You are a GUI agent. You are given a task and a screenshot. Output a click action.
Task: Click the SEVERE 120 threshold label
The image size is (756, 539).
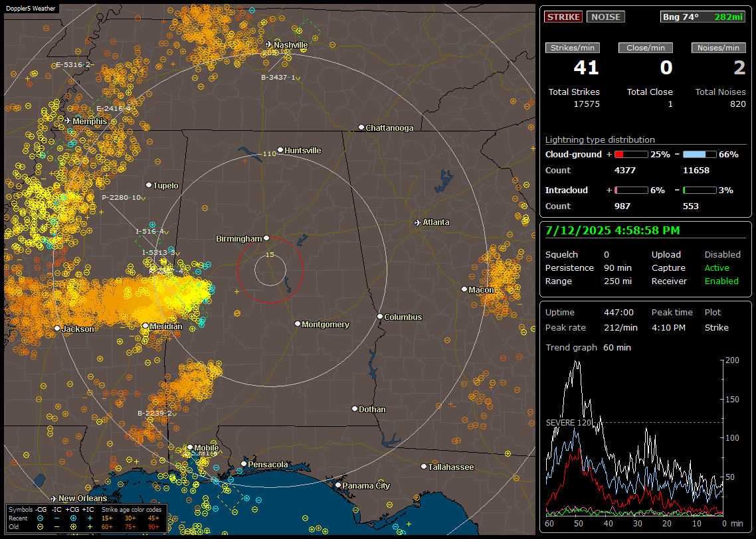(569, 422)
